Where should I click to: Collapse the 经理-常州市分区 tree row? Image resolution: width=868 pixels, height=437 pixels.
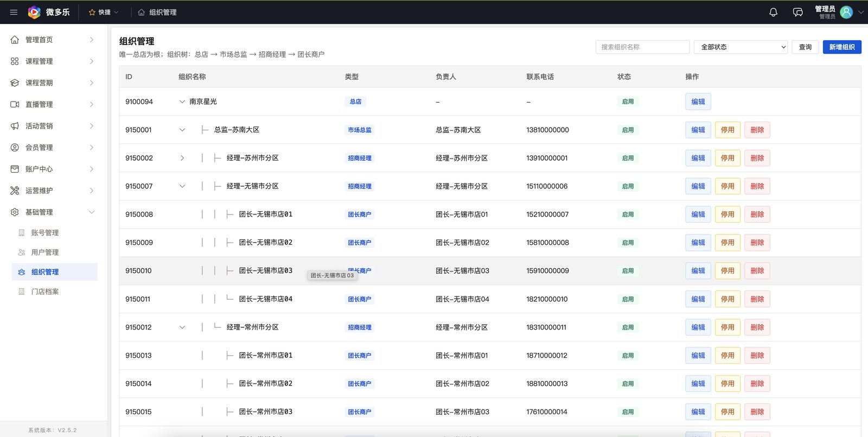click(x=182, y=327)
